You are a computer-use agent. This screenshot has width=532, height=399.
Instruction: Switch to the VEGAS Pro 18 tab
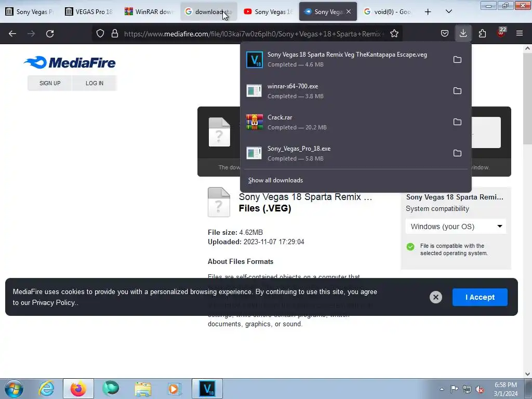(89, 11)
